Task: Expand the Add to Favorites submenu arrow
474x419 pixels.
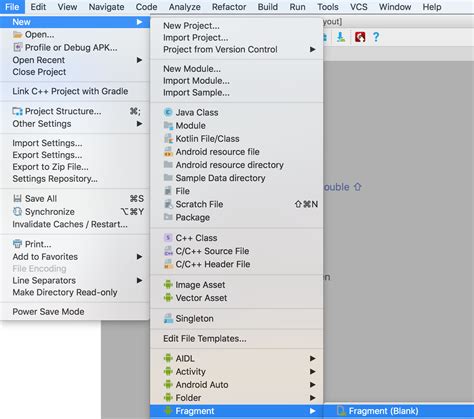Action: point(139,257)
